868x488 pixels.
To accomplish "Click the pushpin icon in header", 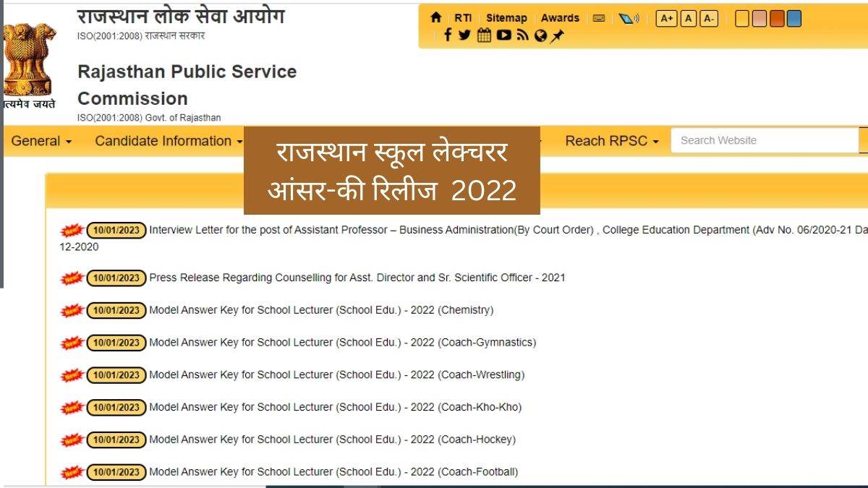I will coord(556,35).
